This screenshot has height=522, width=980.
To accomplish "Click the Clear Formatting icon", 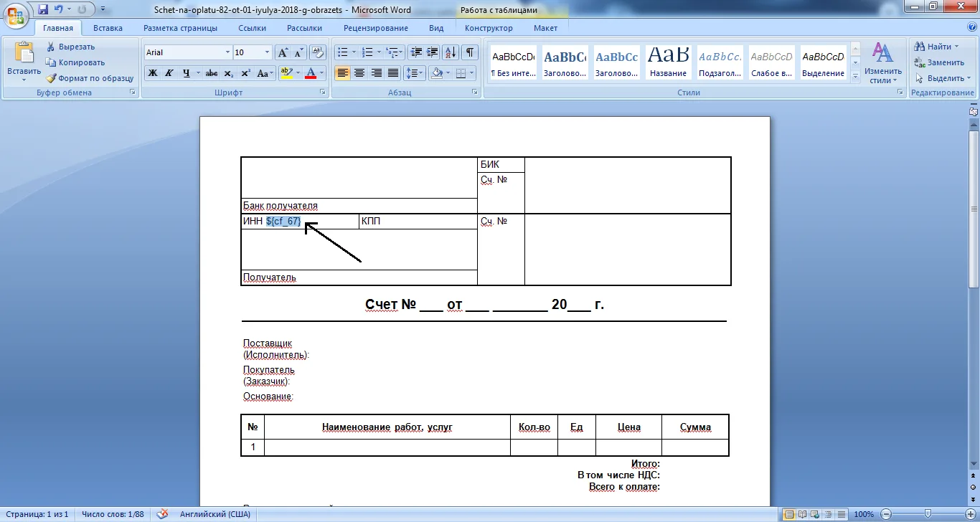I will point(319,52).
